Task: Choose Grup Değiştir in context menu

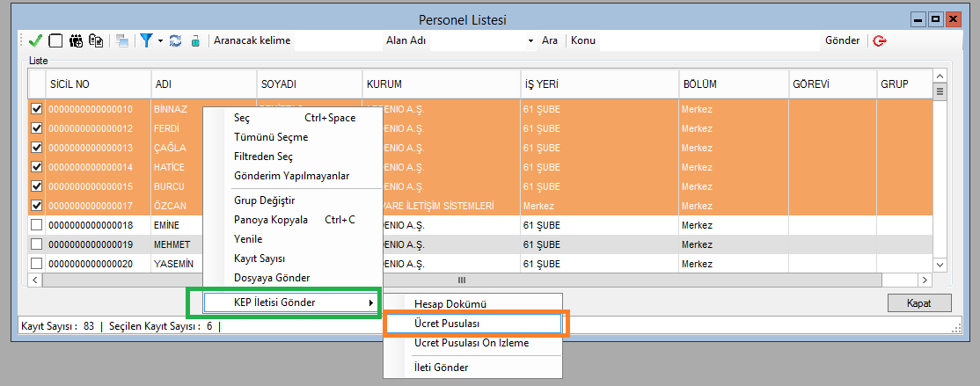Action: pos(264,200)
